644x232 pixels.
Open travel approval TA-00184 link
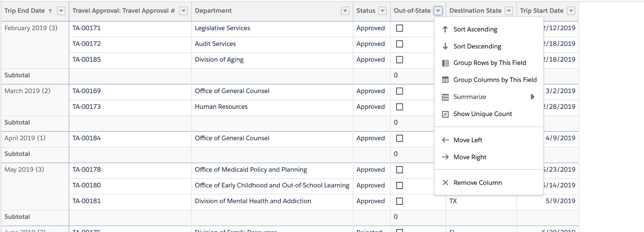coord(87,138)
